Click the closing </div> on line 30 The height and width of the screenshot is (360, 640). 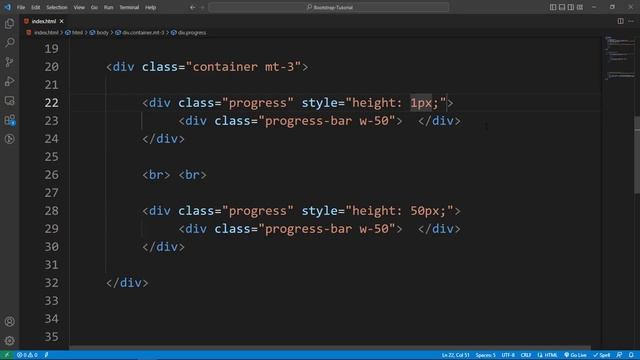click(163, 247)
